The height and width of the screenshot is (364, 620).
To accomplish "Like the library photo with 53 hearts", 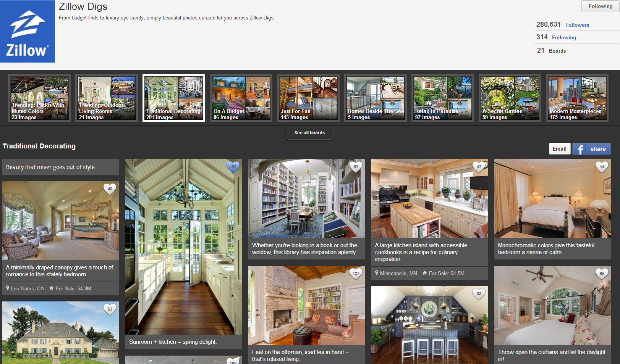I will [356, 167].
